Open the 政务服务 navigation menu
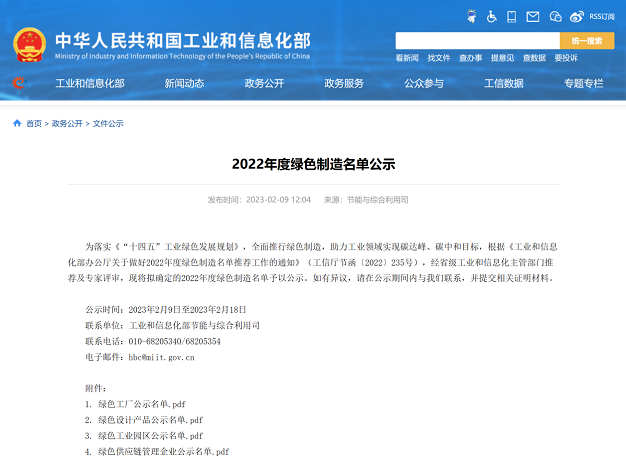Screen dimensions: 626x461 pyautogui.click(x=344, y=84)
